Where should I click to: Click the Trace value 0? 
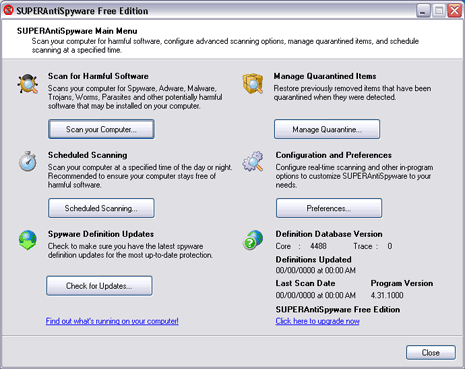pyautogui.click(x=390, y=246)
